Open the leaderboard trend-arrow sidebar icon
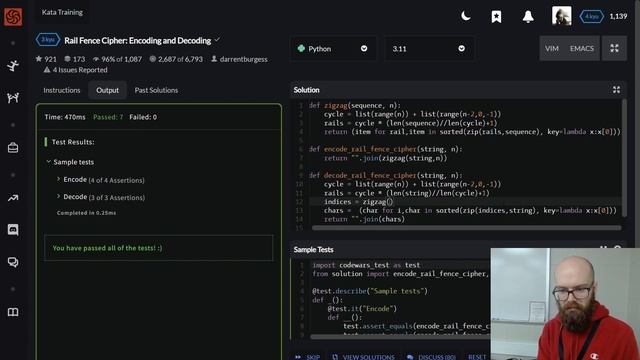 pyautogui.click(x=13, y=198)
